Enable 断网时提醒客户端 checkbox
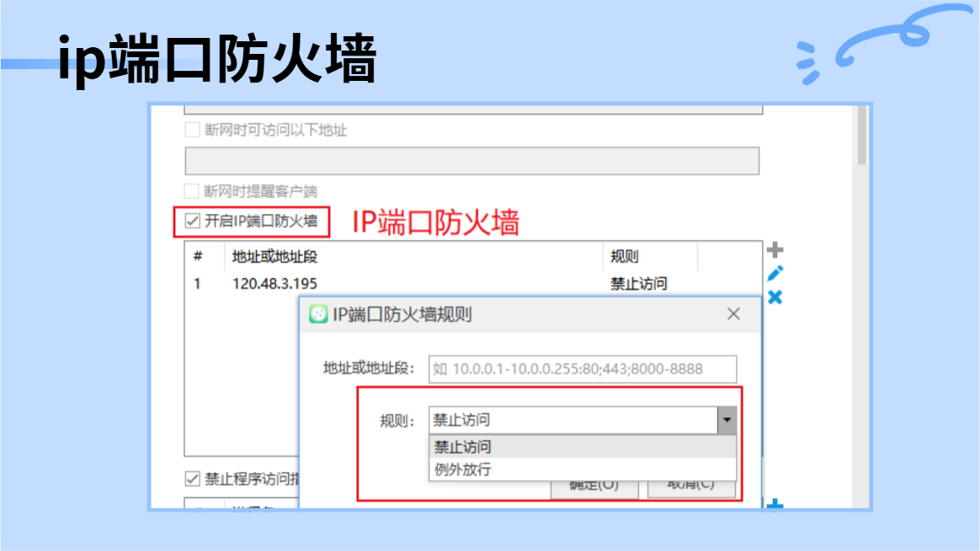Image resolution: width=980 pixels, height=551 pixels. coord(192,190)
